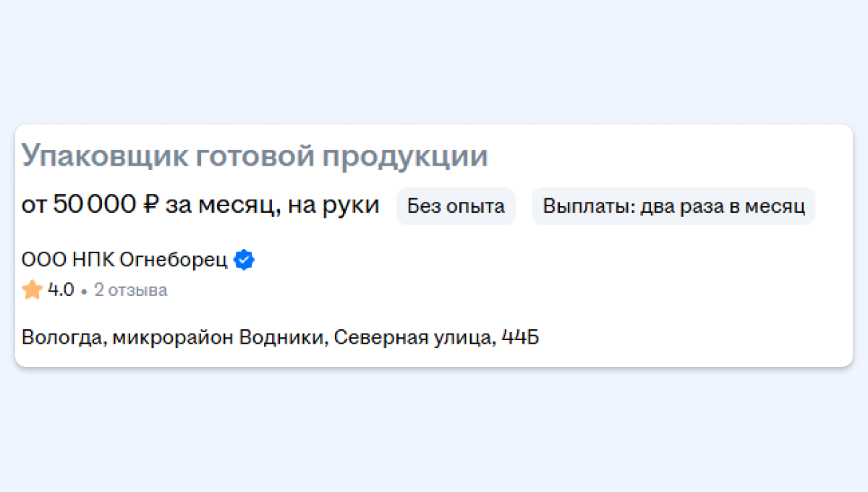Open the 2 отзыва reviews link
Screen dimensions: 868x492
[x=131, y=291]
